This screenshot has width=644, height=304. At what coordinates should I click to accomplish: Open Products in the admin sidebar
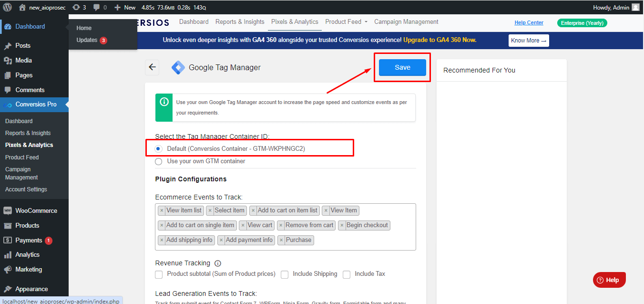34,226
